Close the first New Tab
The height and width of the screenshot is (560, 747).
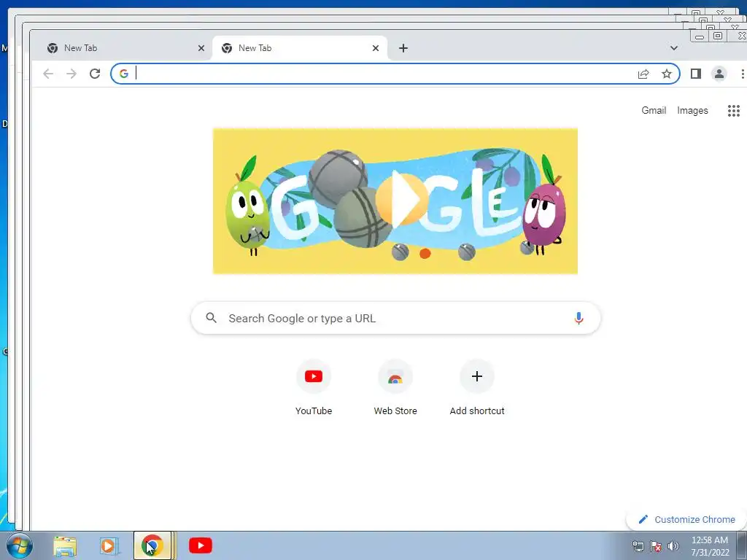click(x=201, y=48)
